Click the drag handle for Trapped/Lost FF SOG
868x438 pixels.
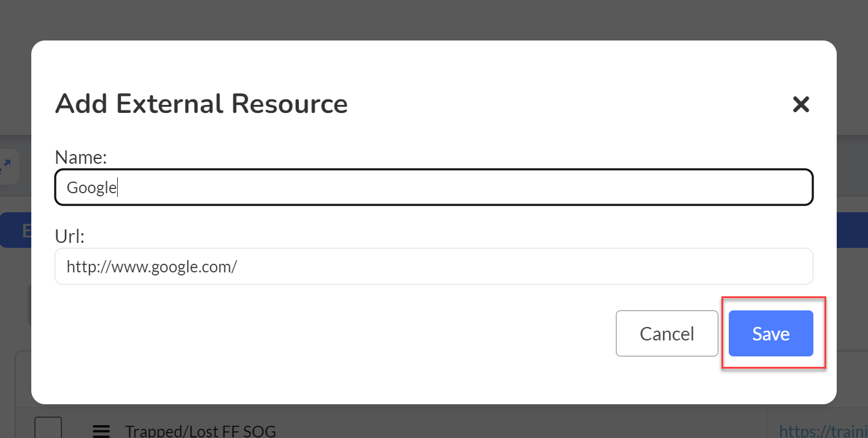pyautogui.click(x=101, y=431)
